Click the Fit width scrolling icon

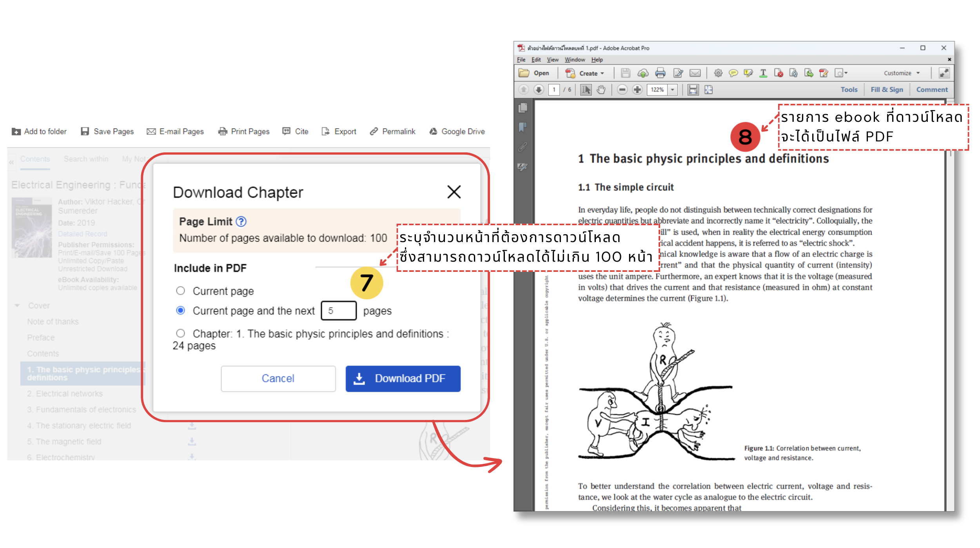tap(693, 90)
